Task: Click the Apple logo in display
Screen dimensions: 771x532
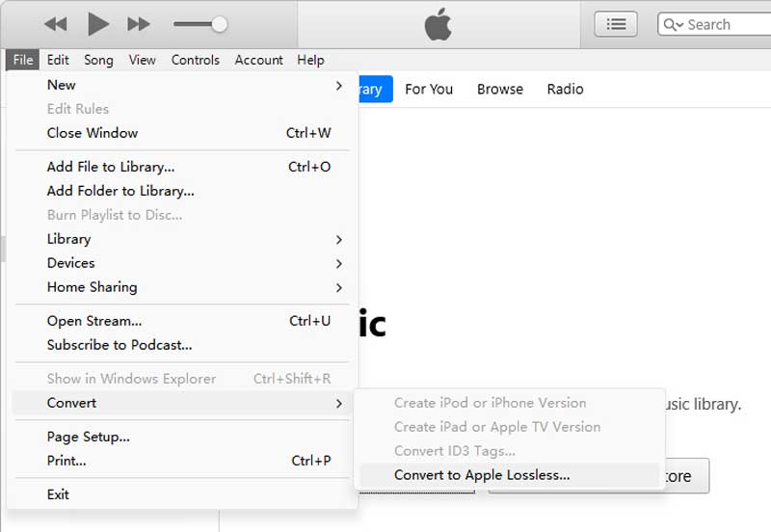Action: click(439, 24)
